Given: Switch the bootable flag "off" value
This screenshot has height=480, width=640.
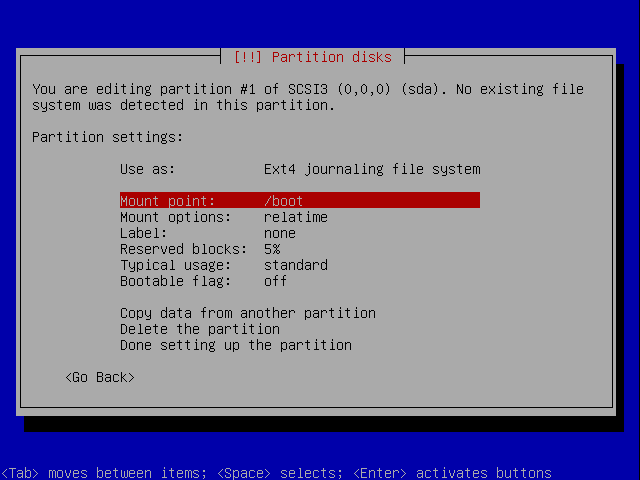Looking at the screenshot, I should tap(276, 281).
